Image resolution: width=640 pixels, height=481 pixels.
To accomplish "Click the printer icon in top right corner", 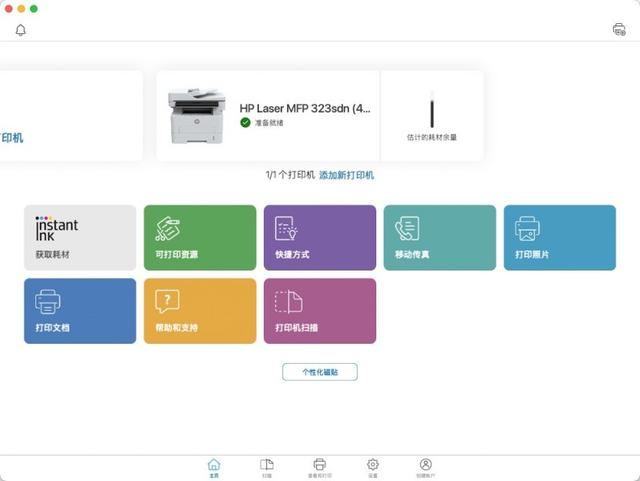I will click(619, 30).
